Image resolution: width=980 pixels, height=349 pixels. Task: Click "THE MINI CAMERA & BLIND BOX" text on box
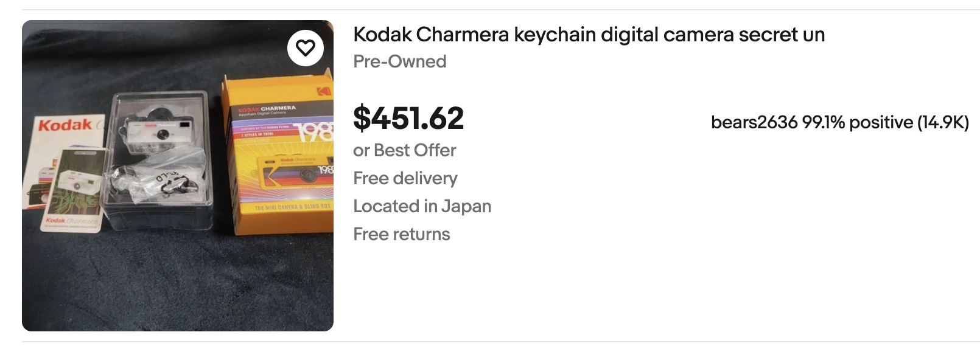point(293,207)
